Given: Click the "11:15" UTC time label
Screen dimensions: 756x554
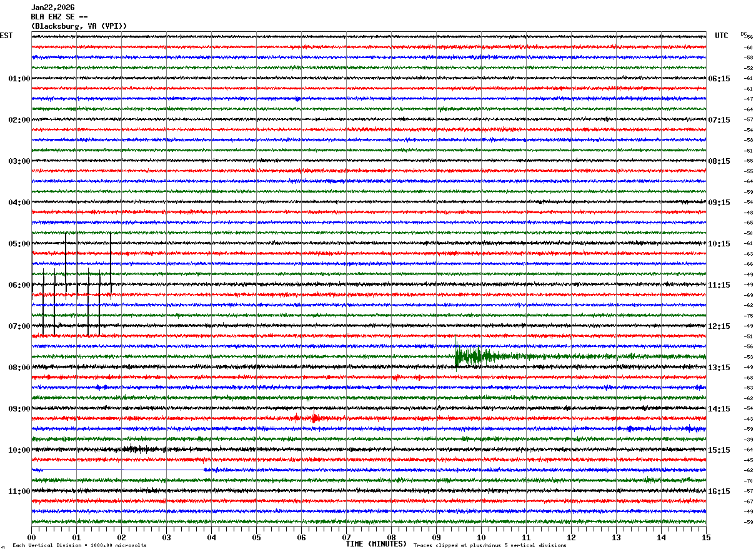Looking at the screenshot, I should coord(719,285).
